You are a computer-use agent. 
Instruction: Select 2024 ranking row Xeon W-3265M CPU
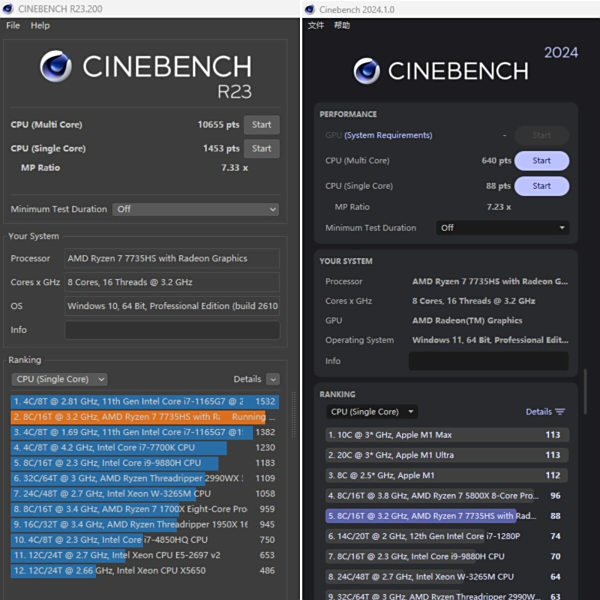[x=447, y=577]
